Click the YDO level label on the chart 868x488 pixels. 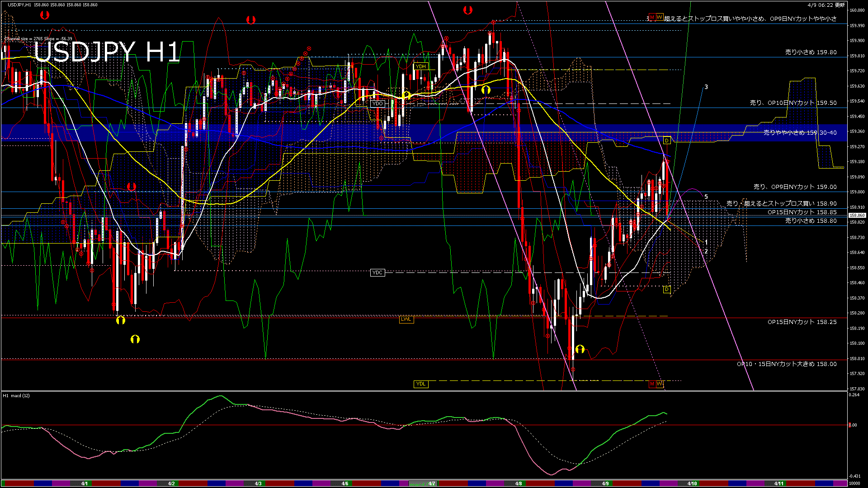[377, 103]
